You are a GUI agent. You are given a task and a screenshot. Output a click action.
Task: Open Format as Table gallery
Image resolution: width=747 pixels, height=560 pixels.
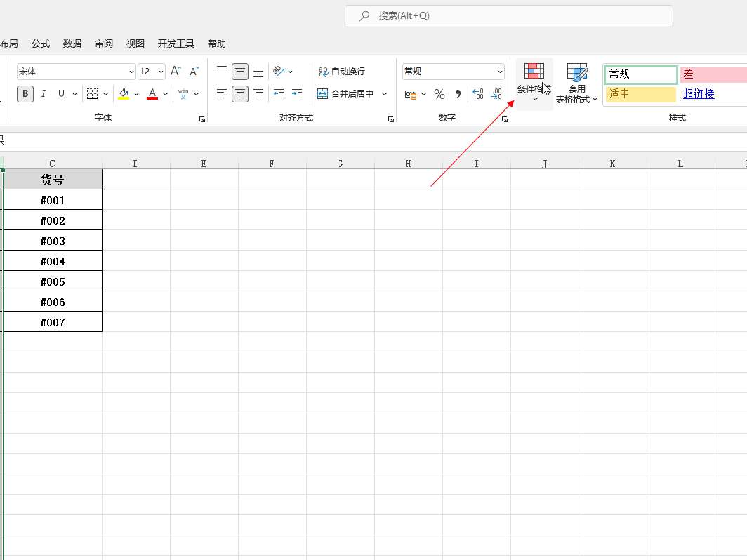(576, 84)
